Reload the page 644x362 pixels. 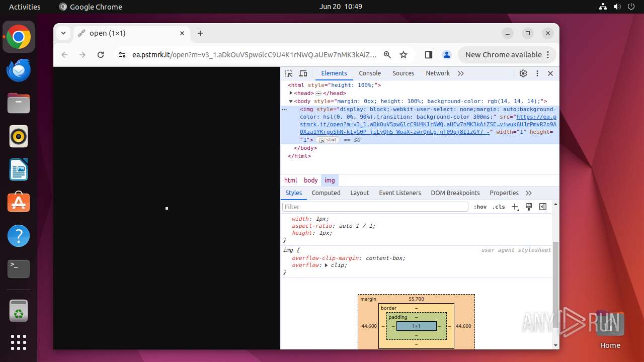[101, 55]
